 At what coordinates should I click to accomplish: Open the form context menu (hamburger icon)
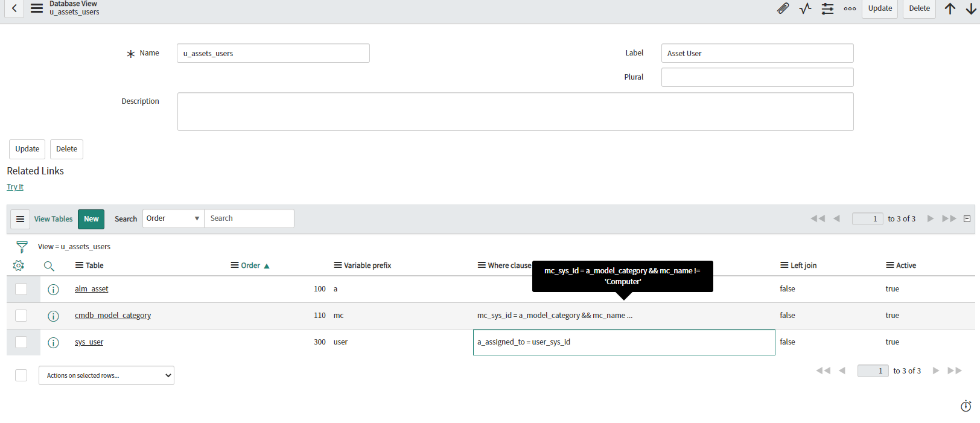click(x=37, y=8)
